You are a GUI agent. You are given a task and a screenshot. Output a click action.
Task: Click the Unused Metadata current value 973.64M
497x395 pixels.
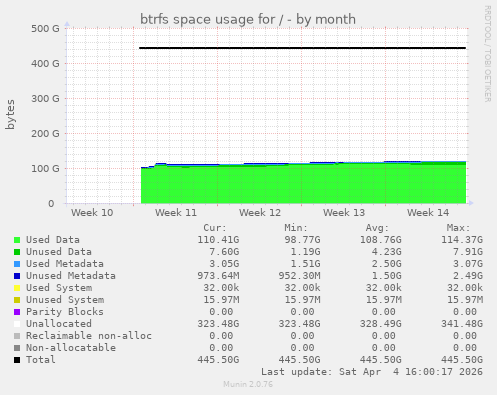click(x=218, y=276)
